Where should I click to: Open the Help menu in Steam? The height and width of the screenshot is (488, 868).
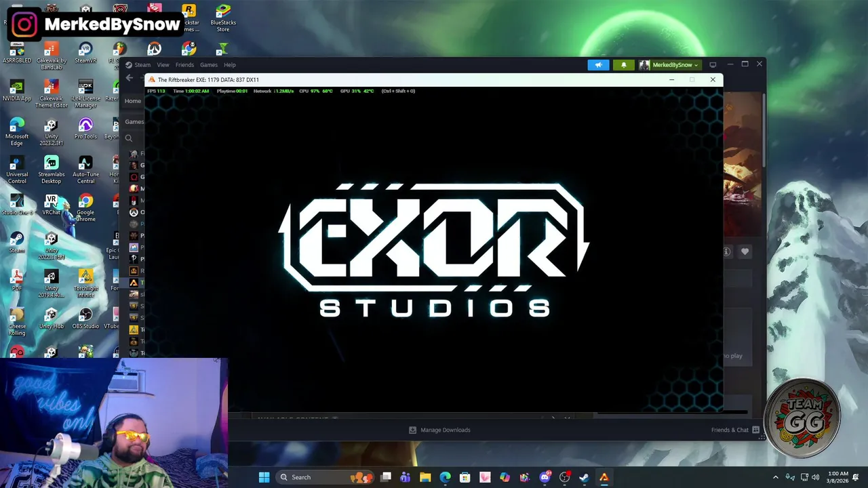pos(230,65)
